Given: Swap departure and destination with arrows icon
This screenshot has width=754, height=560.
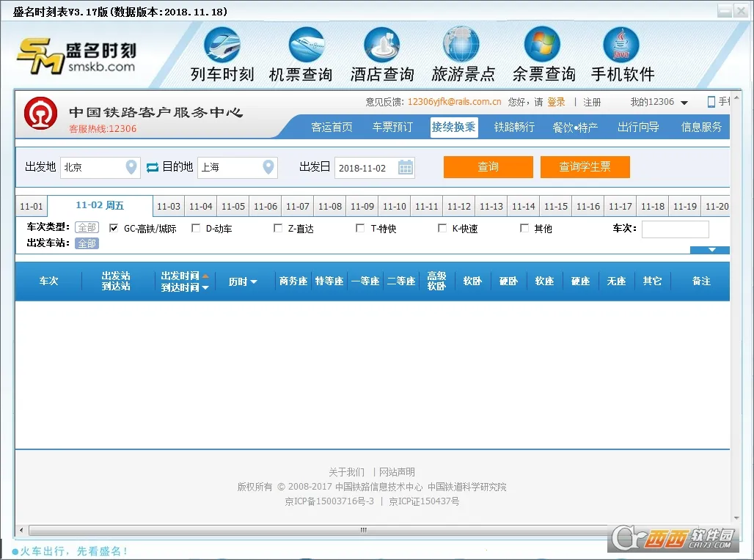Looking at the screenshot, I should (153, 167).
